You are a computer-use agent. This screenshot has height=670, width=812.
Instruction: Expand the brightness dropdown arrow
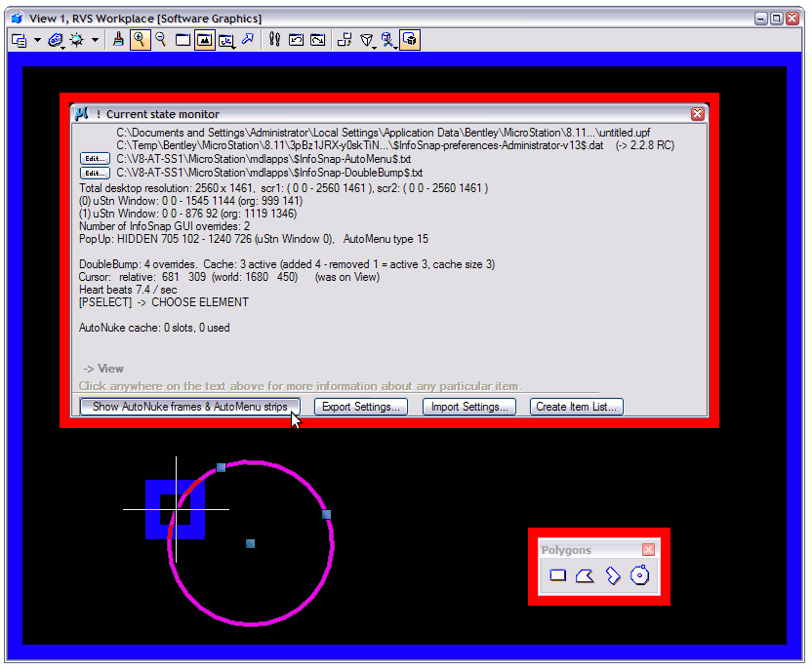(x=95, y=40)
